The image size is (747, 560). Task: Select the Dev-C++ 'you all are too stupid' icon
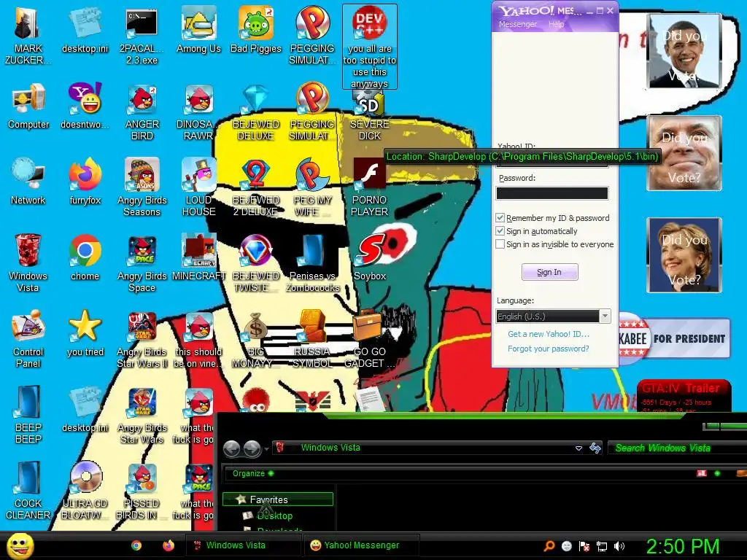pos(370,46)
